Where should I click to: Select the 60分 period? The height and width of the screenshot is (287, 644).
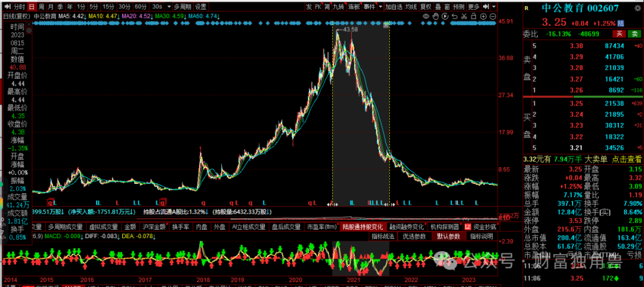(140, 7)
